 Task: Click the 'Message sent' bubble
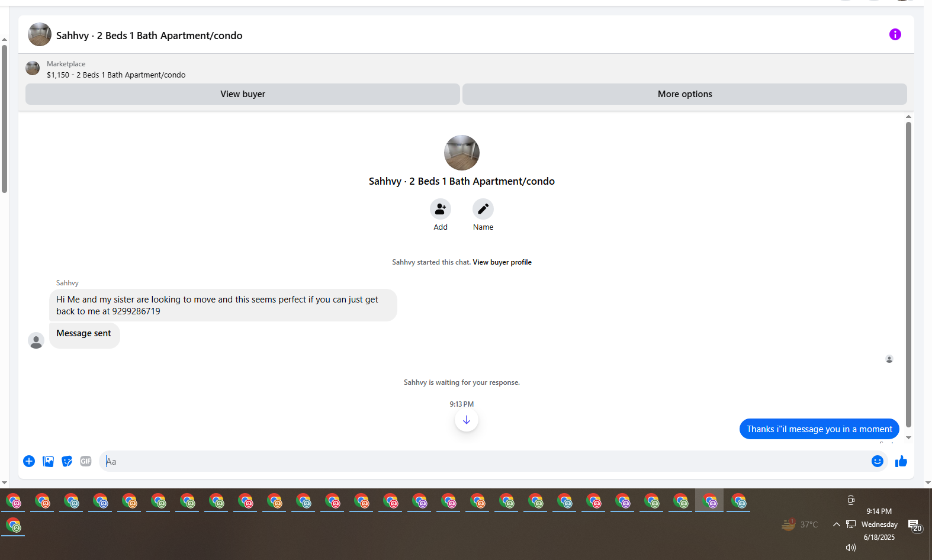click(85, 335)
